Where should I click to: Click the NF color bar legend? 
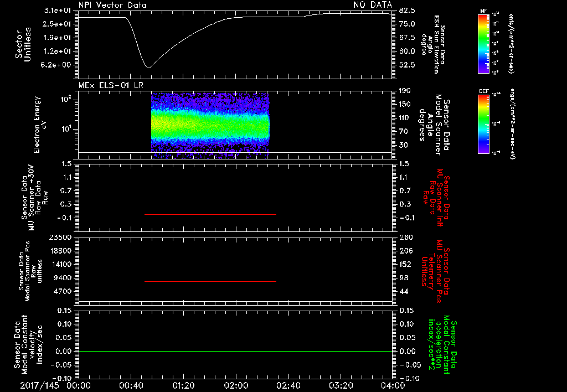coord(484,43)
